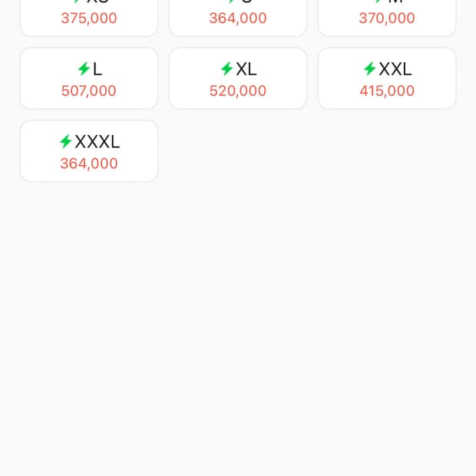Choose the XXL size option card
Screen dimensions: 476x476
(x=387, y=78)
